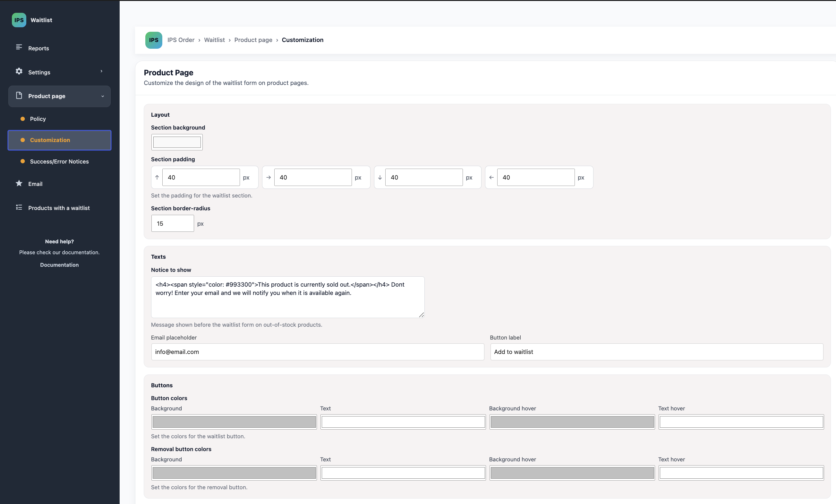836x504 pixels.
Task: Open Removal button Text hover swatch
Action: (741, 473)
